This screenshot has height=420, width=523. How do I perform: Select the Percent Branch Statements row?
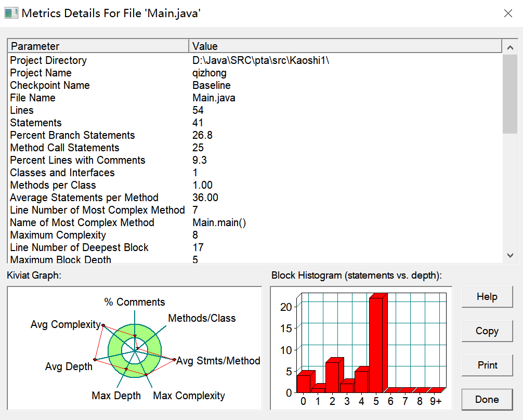pyautogui.click(x=255, y=135)
